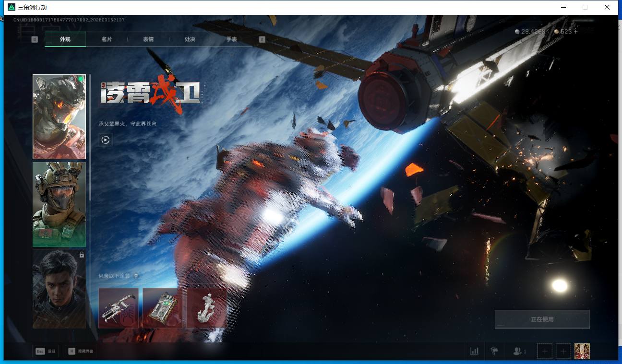Open the friends list icon showing 1
The width and height of the screenshot is (622, 364).
[x=519, y=352]
